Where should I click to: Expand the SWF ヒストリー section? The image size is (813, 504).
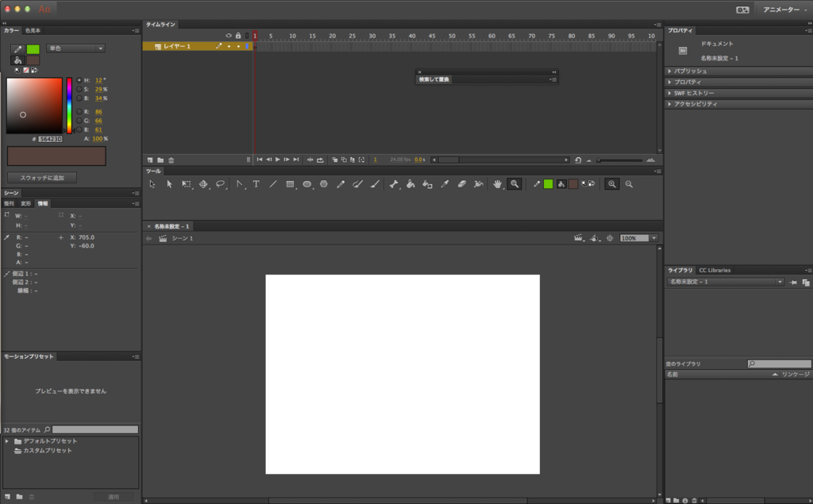tap(669, 93)
